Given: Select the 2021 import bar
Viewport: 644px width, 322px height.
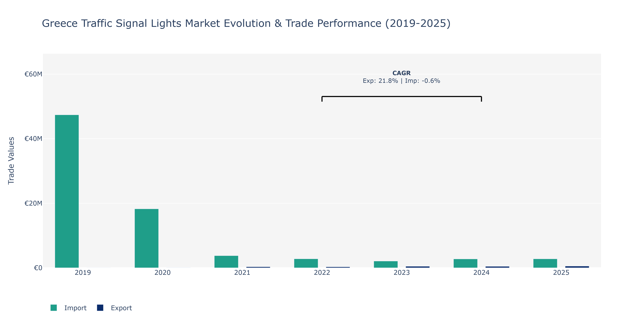Looking at the screenshot, I should [226, 262].
